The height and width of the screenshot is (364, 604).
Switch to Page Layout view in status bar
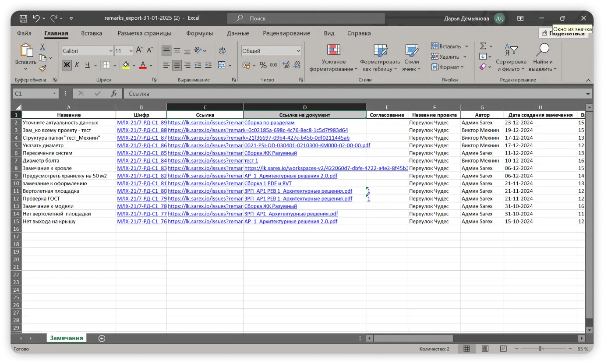click(x=485, y=349)
